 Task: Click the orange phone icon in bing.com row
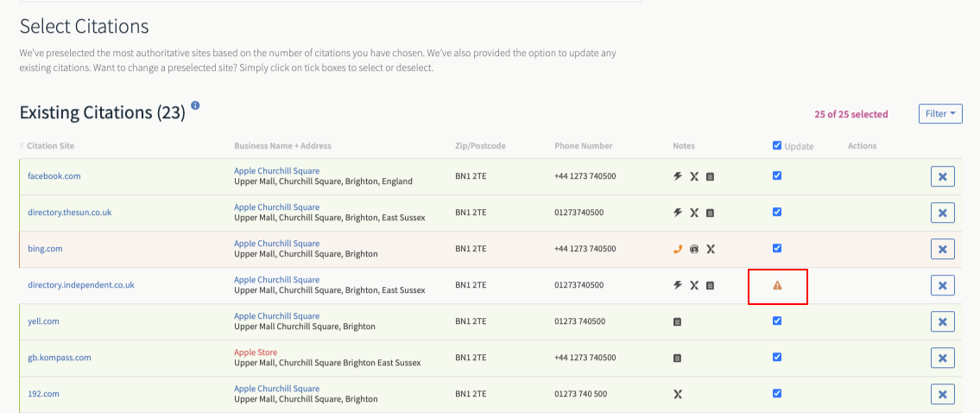677,249
